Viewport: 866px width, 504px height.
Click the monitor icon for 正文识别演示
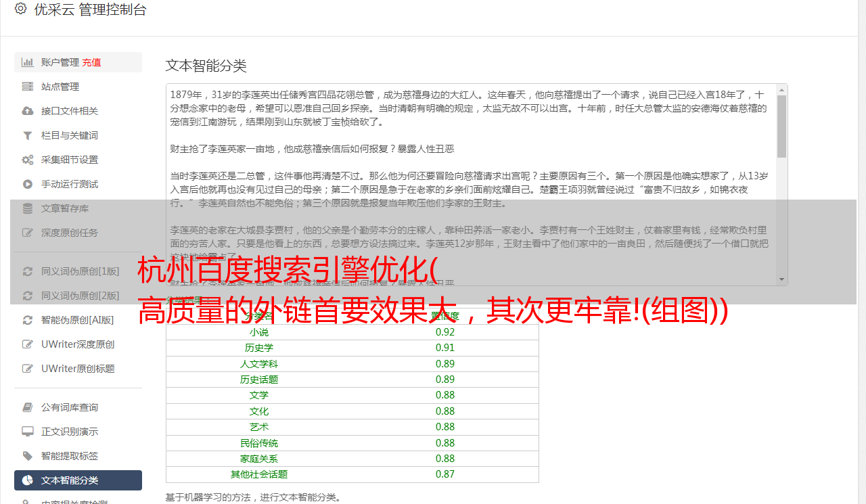pyautogui.click(x=28, y=432)
